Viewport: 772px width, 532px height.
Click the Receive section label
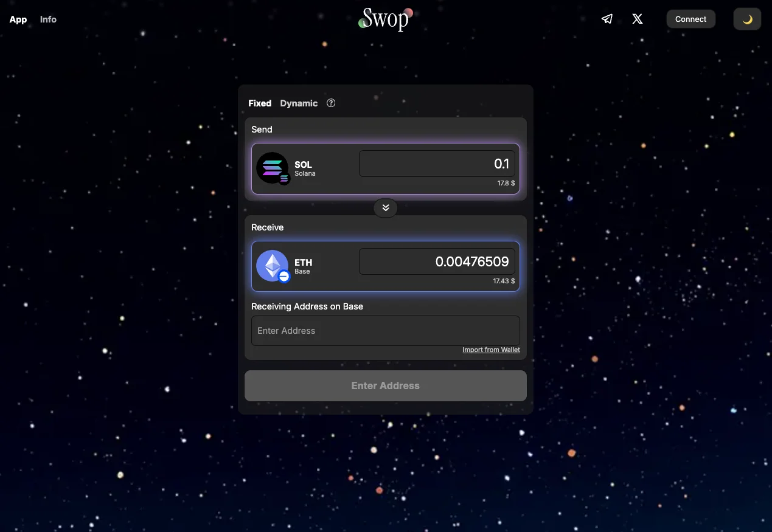(x=268, y=227)
